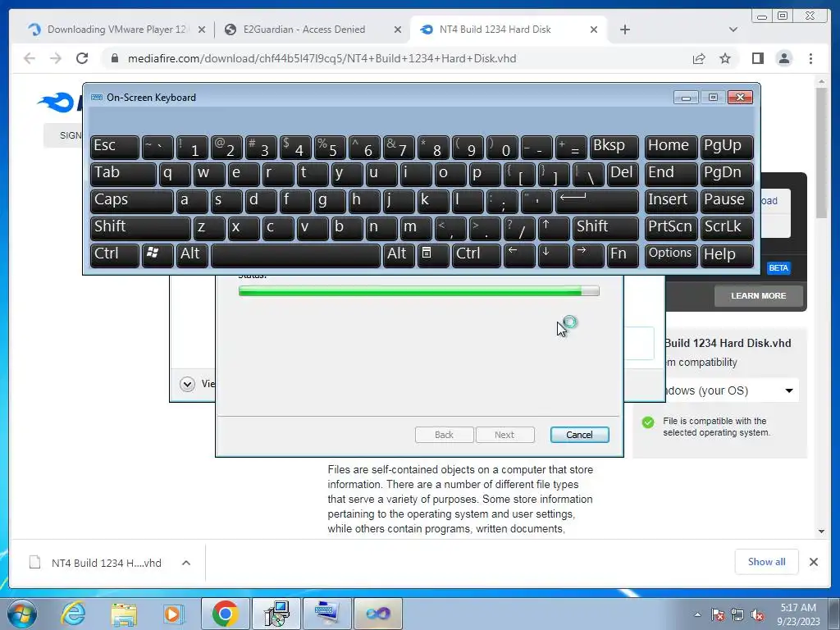Go back in Chrome history
Image resolution: width=840 pixels, height=630 pixels.
(x=30, y=58)
